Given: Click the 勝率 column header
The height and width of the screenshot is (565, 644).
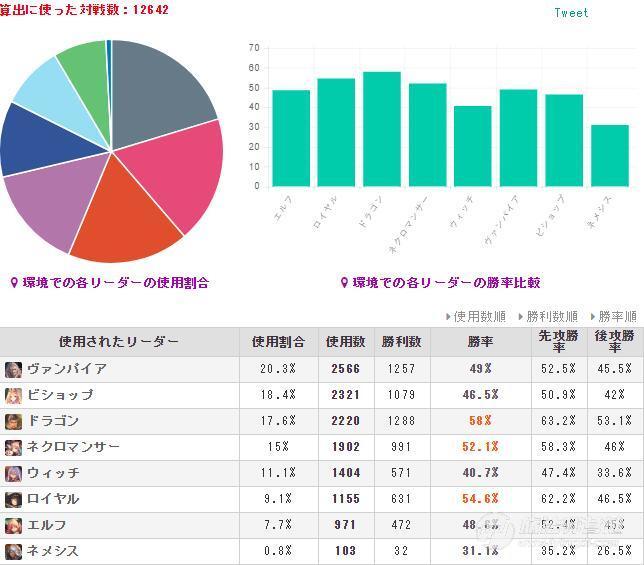Looking at the screenshot, I should pyautogui.click(x=480, y=342).
